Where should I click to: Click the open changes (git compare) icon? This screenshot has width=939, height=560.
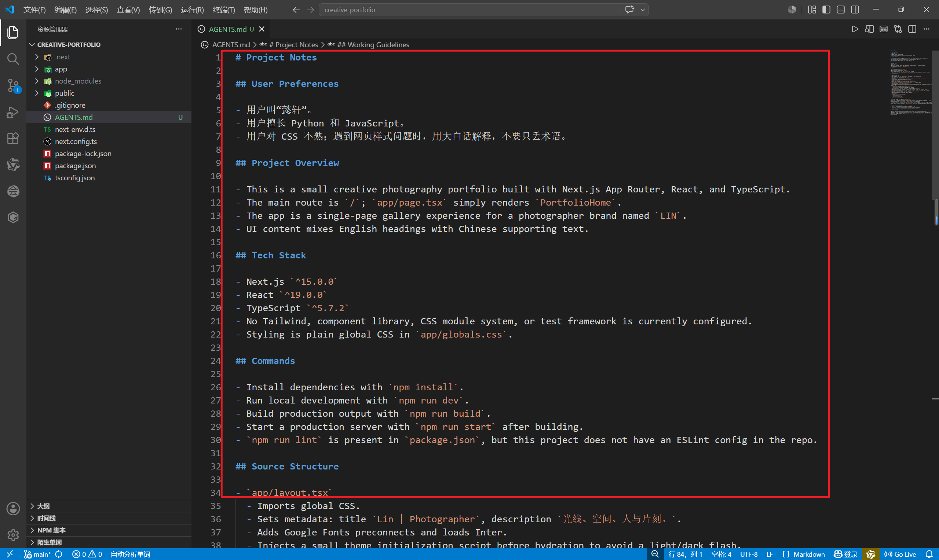[x=898, y=29]
